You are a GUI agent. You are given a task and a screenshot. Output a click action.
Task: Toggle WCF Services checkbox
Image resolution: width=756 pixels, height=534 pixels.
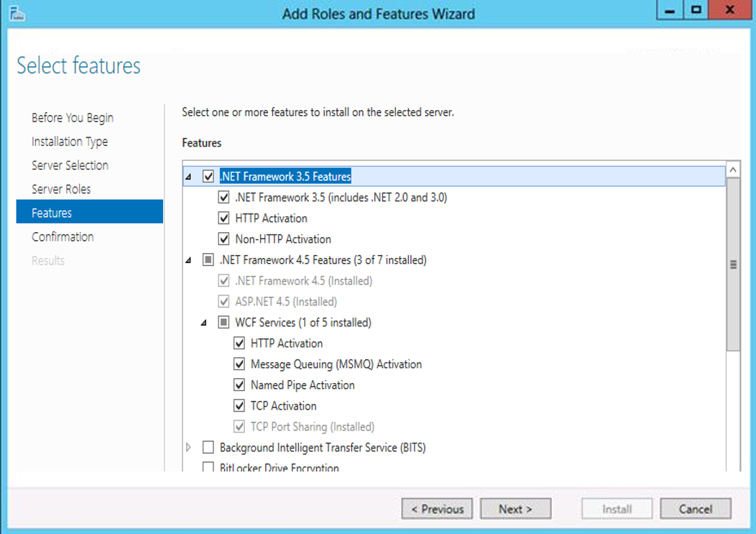(x=223, y=322)
